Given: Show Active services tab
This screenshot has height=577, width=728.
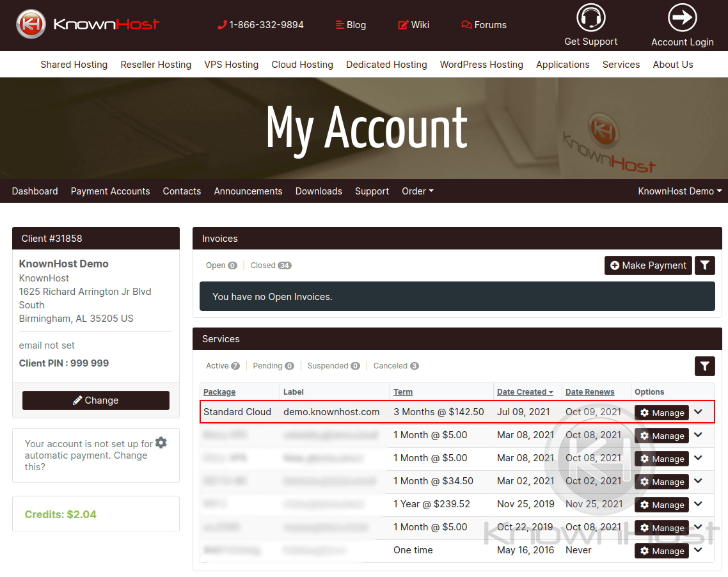Looking at the screenshot, I should (223, 366).
